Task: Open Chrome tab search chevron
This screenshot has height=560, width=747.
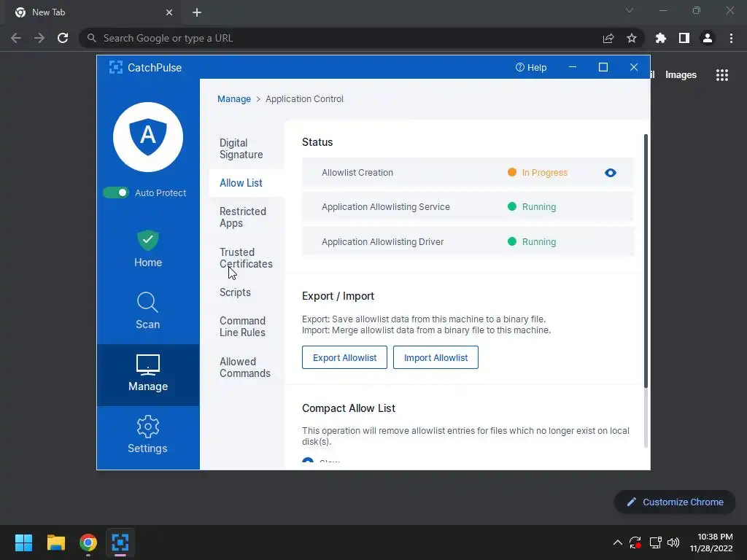Action: (x=630, y=10)
